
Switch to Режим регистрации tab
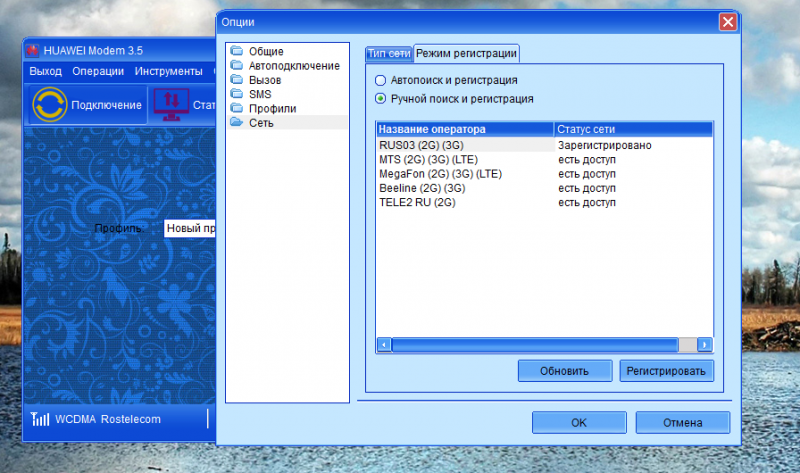466,53
